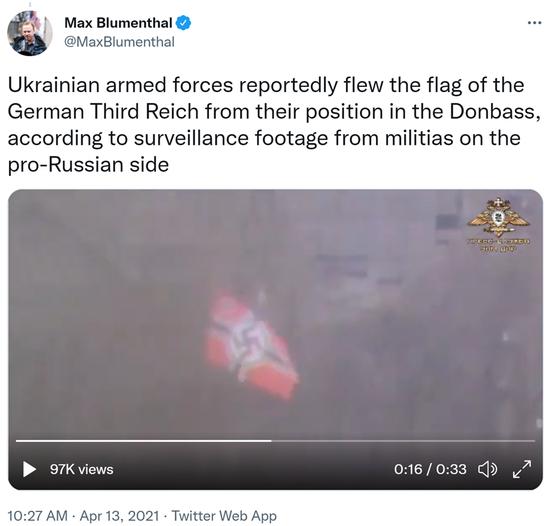Open the tweet's more options ellipsis

(x=535, y=23)
